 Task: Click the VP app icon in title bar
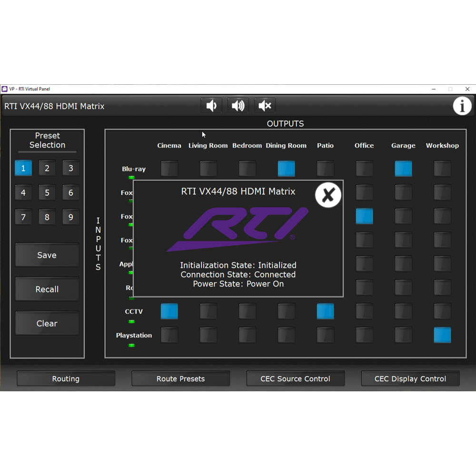[x=5, y=89]
